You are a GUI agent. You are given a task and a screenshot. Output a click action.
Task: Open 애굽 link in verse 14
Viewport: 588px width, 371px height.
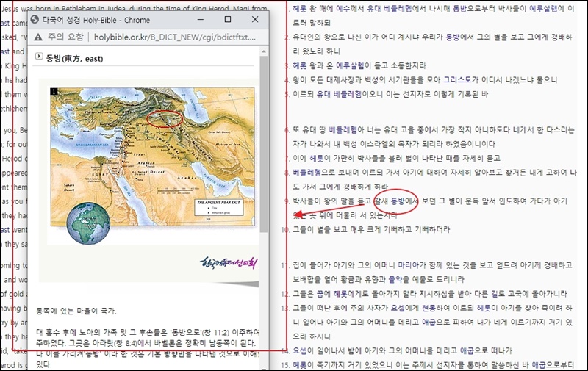click(467, 350)
